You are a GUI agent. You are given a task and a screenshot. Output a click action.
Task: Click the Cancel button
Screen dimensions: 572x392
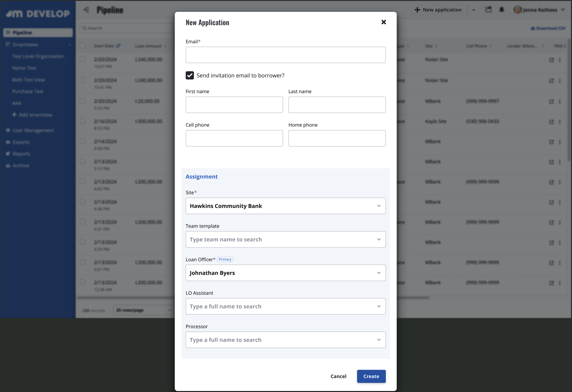coord(338,376)
